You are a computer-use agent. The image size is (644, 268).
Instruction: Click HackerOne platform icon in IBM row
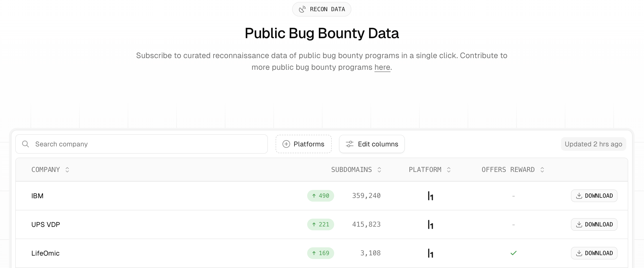point(430,196)
